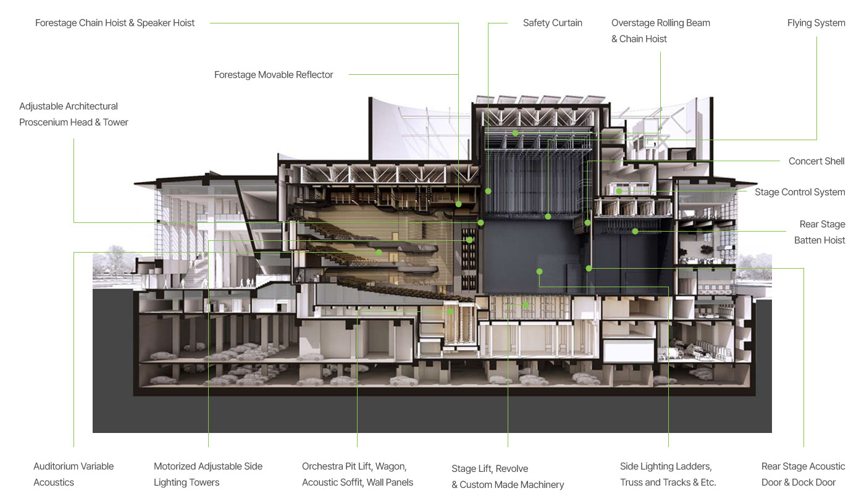
Task: Click the Auditorium Variable Acoustics marker dot
Action: [379, 252]
